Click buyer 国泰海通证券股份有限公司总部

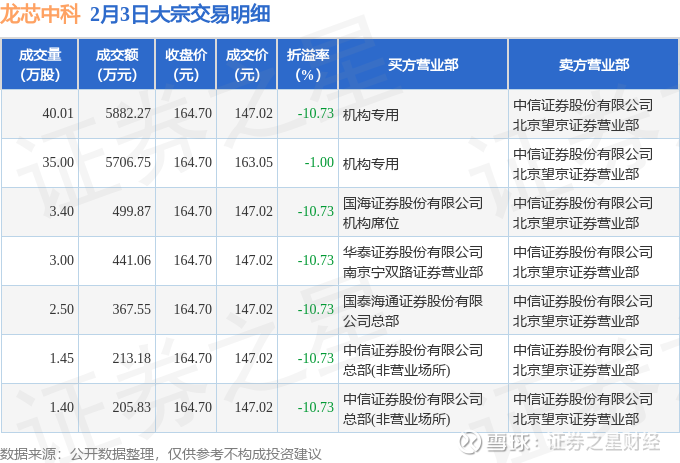[x=413, y=311]
